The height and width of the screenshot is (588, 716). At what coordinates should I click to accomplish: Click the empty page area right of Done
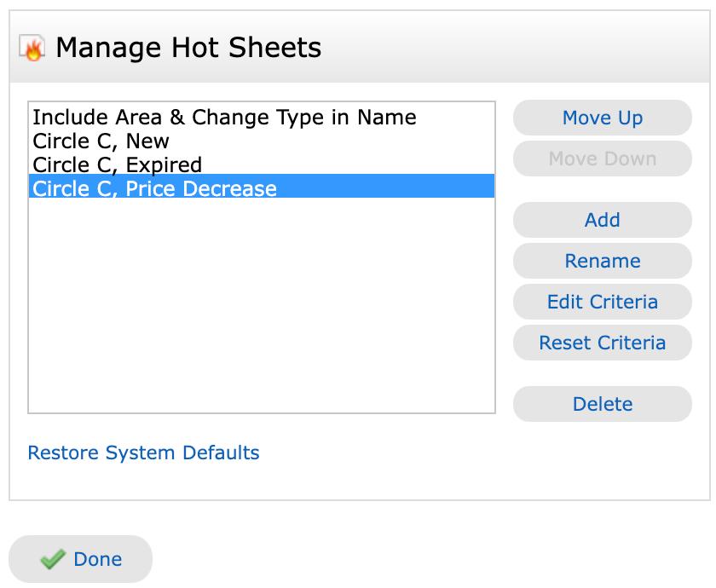426,554
